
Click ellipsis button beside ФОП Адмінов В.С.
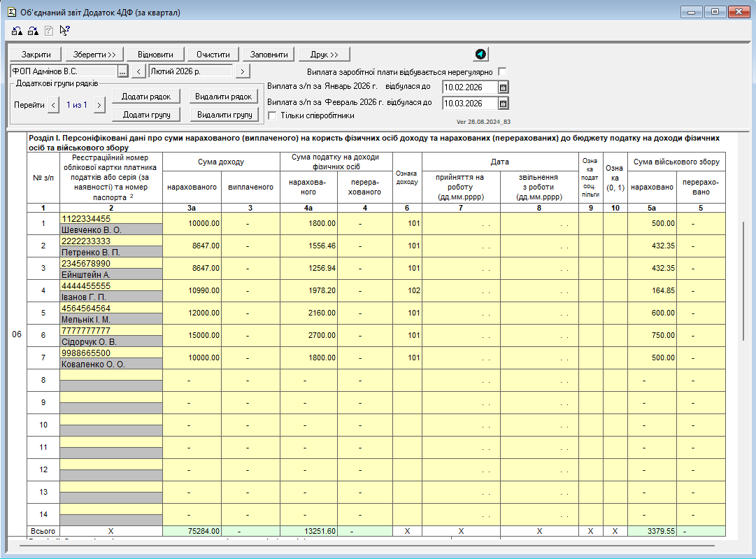click(122, 71)
